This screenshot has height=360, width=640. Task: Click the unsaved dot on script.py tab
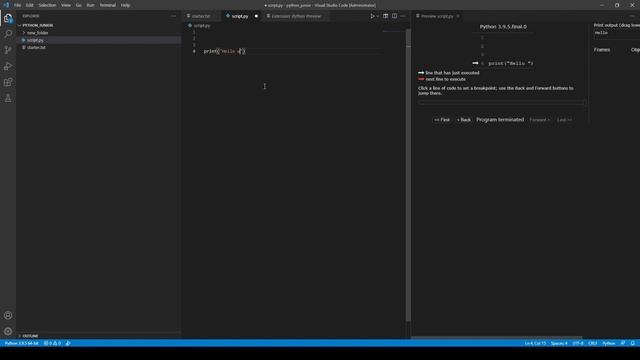tap(256, 16)
